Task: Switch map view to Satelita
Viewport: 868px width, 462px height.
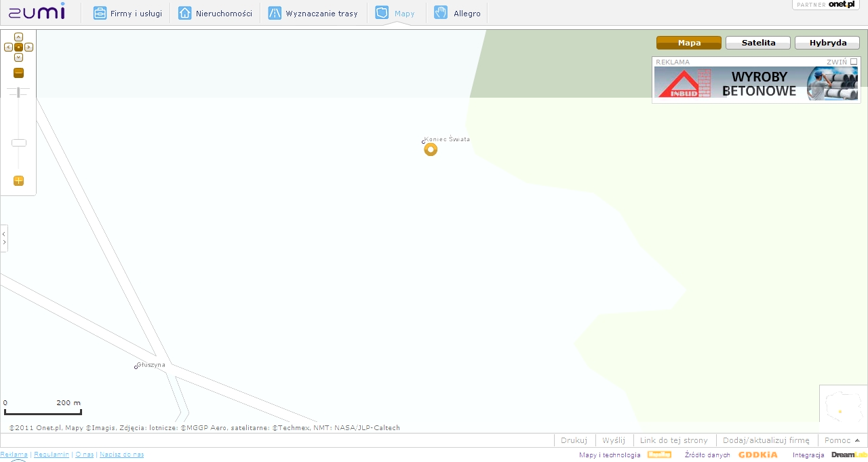Action: click(x=758, y=43)
